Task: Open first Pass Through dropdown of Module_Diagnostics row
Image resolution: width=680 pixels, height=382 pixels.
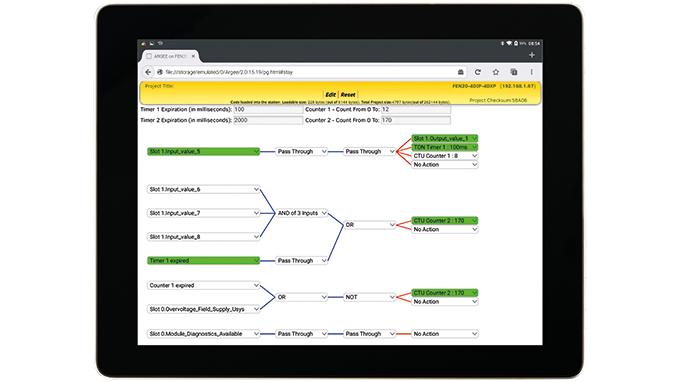Action: click(x=301, y=334)
